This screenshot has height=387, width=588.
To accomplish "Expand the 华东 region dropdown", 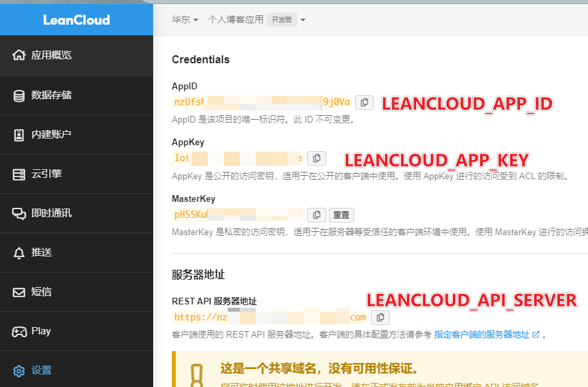I will point(185,20).
